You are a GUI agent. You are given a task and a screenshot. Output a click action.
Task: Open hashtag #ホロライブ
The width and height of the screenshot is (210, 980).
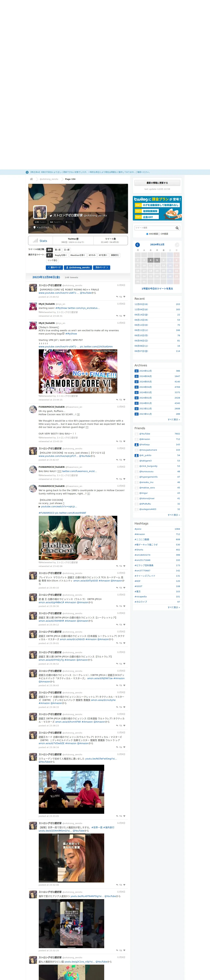click(141, 602)
